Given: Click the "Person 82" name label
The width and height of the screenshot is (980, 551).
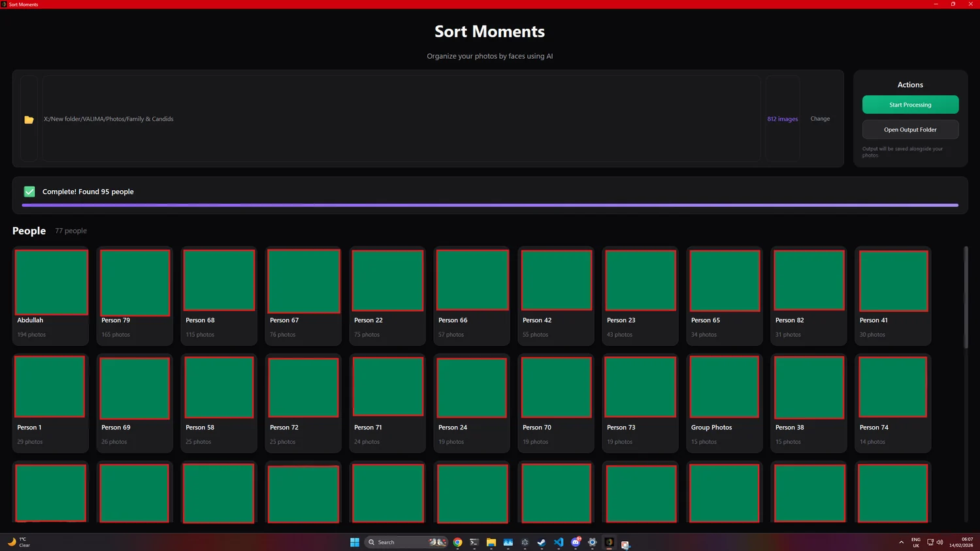Looking at the screenshot, I should click(789, 320).
